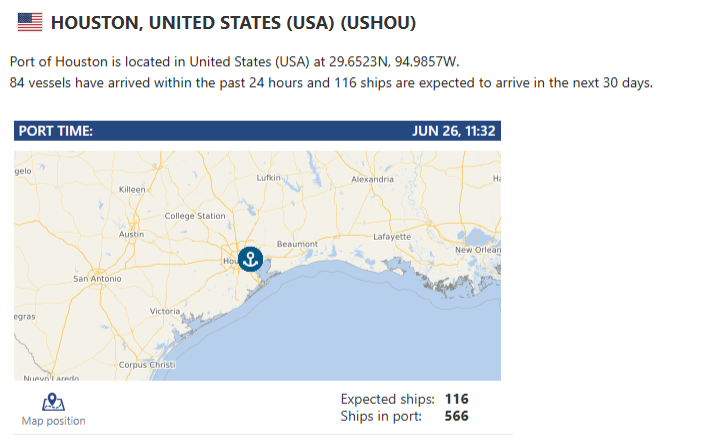The image size is (723, 447).
Task: Click the anchor port marker on map
Action: click(x=250, y=259)
